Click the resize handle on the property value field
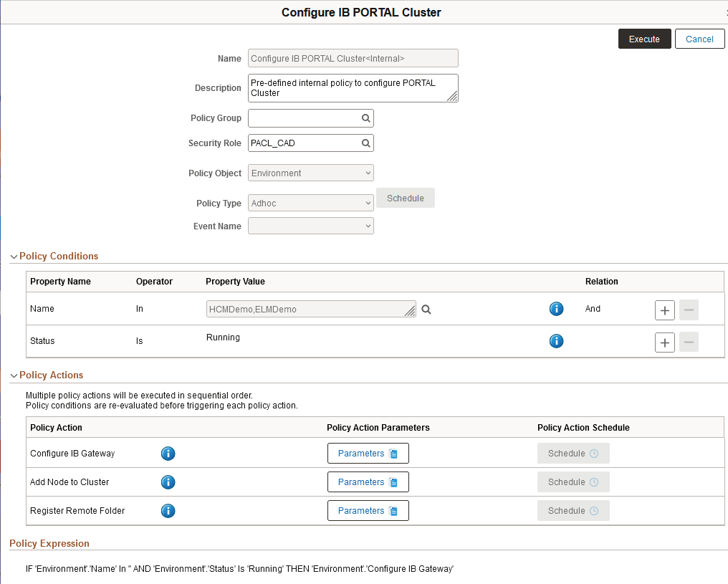728x584 pixels. point(409,310)
